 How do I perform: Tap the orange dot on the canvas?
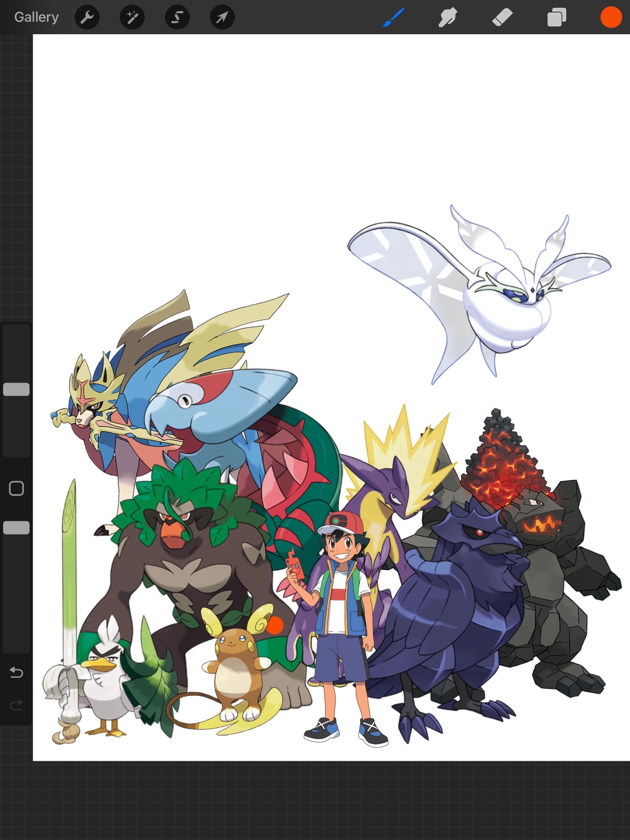click(275, 625)
